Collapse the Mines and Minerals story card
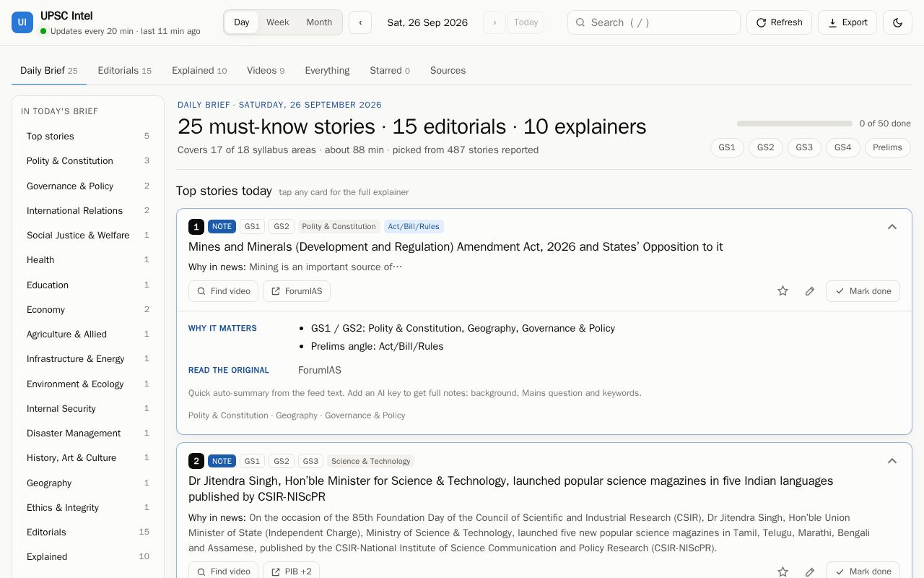Image resolution: width=924 pixels, height=578 pixels. point(892,227)
